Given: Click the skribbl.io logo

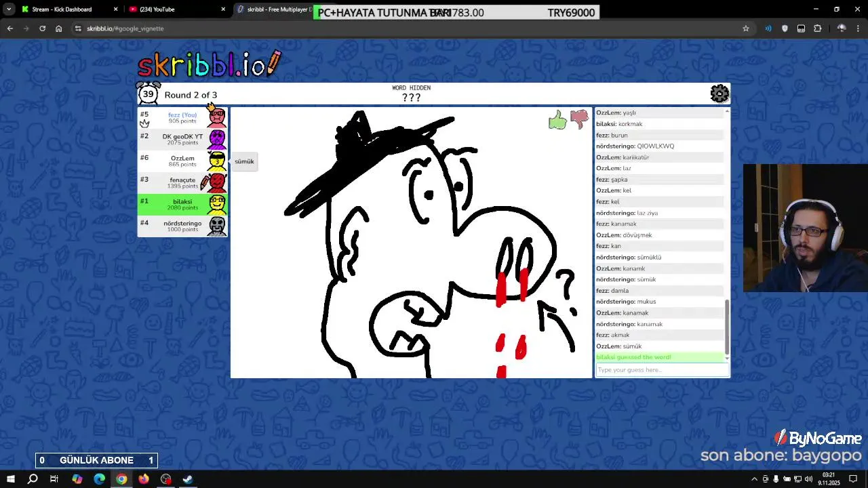Looking at the screenshot, I should coord(209,64).
